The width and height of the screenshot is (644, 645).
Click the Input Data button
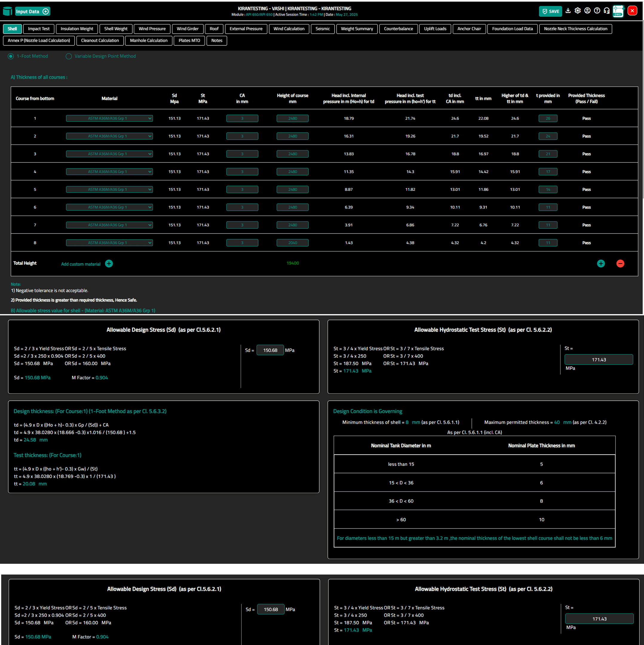(x=32, y=11)
